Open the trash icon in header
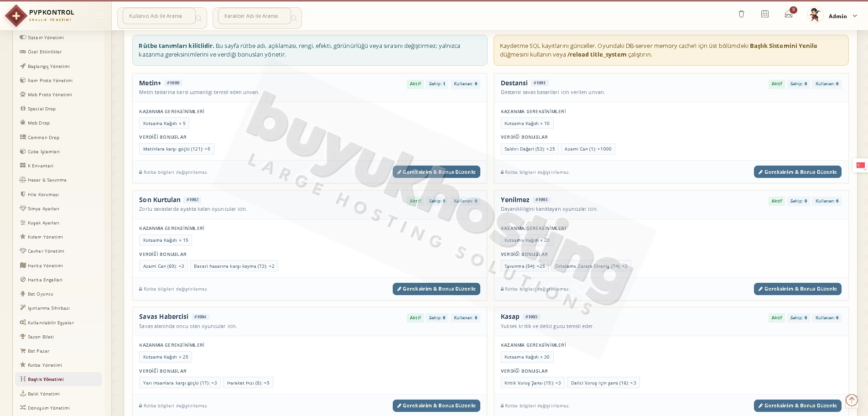The width and height of the screenshot is (868, 416). pyautogui.click(x=741, y=14)
